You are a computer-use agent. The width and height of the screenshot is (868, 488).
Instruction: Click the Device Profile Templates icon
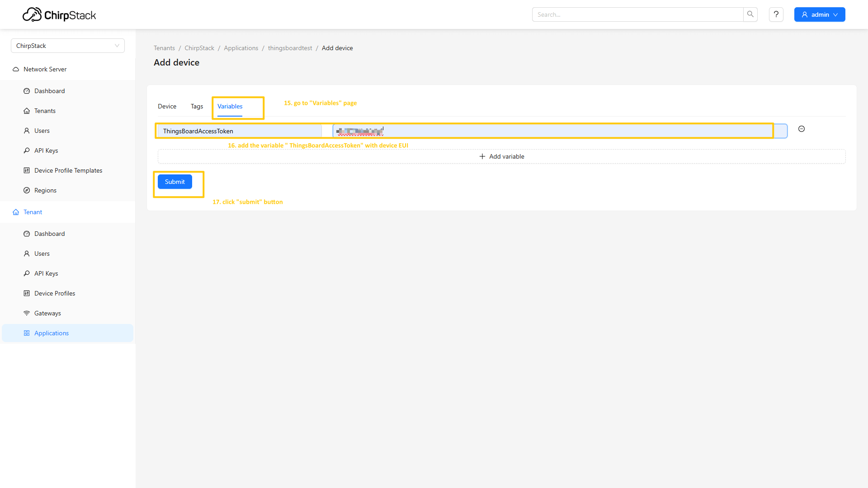(x=27, y=170)
